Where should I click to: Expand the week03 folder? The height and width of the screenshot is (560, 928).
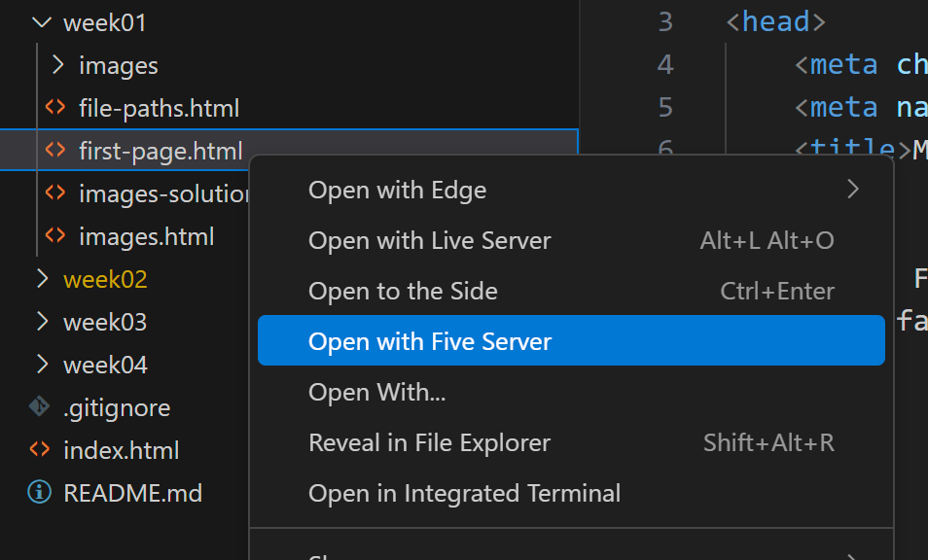41,322
